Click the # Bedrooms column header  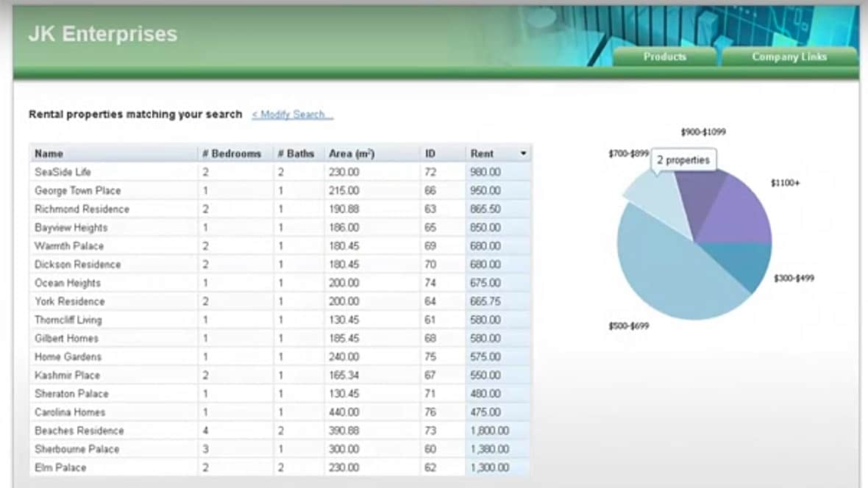[232, 154]
